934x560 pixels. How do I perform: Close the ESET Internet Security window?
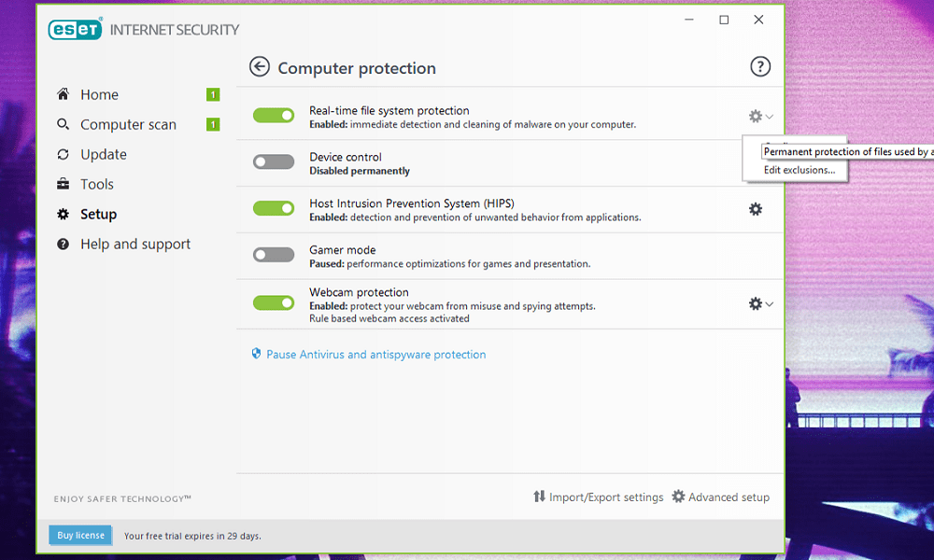(758, 20)
